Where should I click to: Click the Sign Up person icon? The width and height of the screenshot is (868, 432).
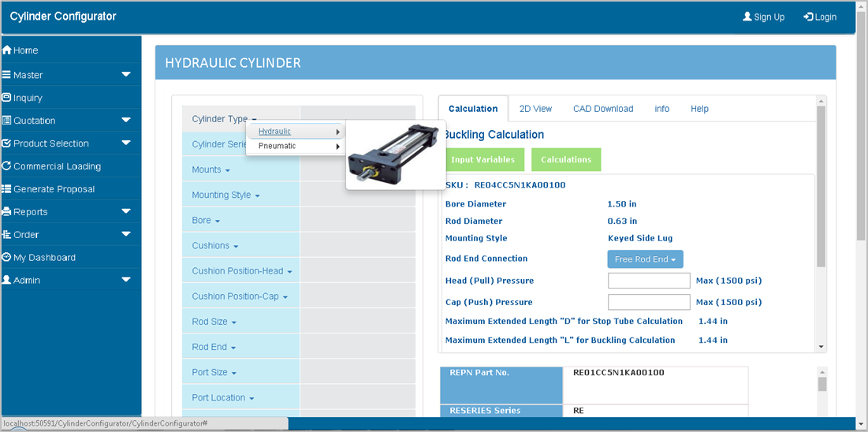pos(747,17)
